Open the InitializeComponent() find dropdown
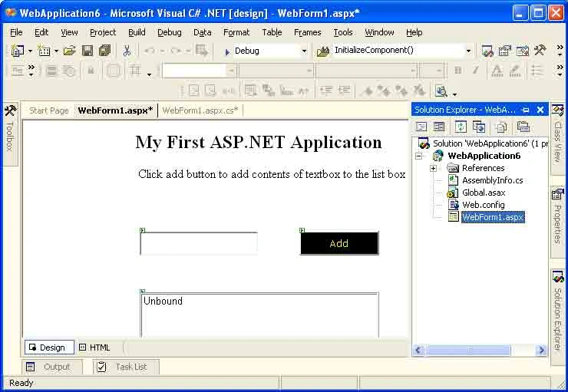Image resolution: width=568 pixels, height=392 pixels. [x=468, y=51]
